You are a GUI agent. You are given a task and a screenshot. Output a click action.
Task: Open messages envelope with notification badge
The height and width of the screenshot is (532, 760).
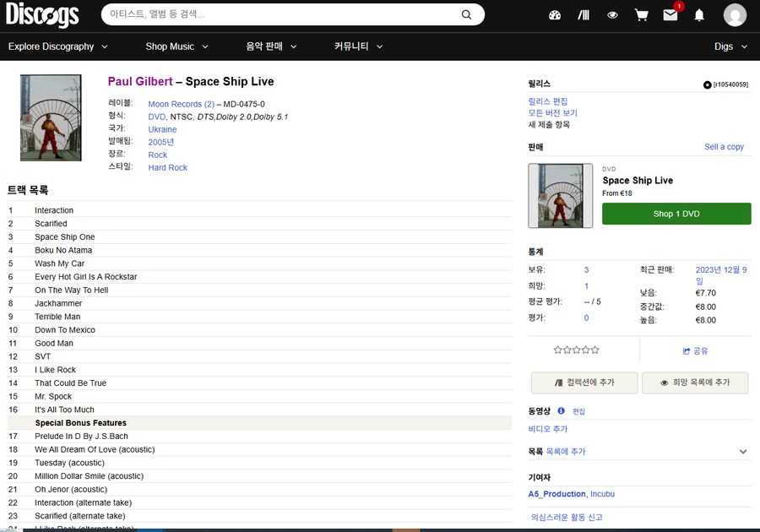670,15
